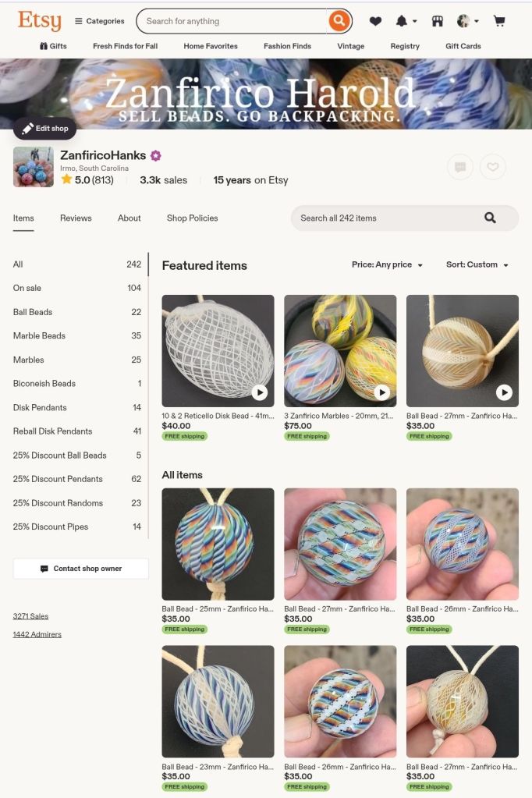Click the message shop chat icon
Screen dimensions: 532x798
click(460, 167)
